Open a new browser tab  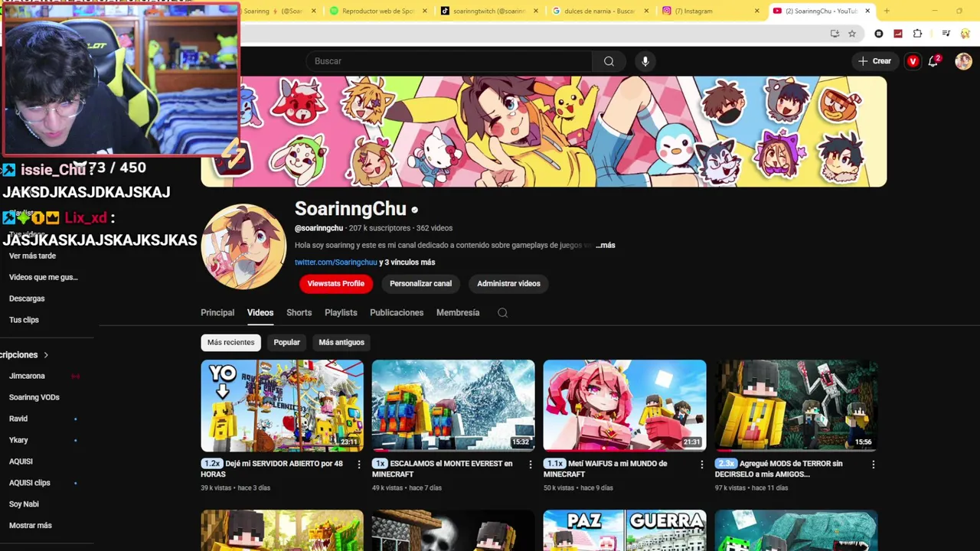887,11
